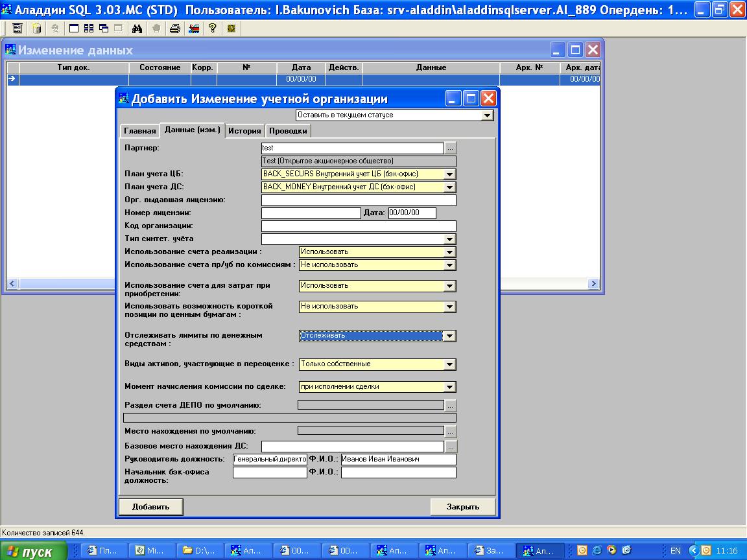The width and height of the screenshot is (747, 560).
Task: Click the 'Дата' column header in grid
Action: click(301, 67)
